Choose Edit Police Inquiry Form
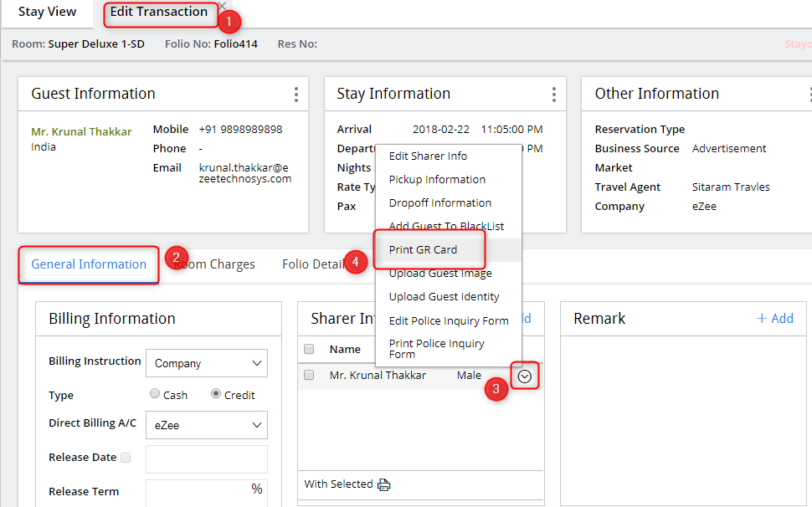The height and width of the screenshot is (507, 812). pos(449,320)
